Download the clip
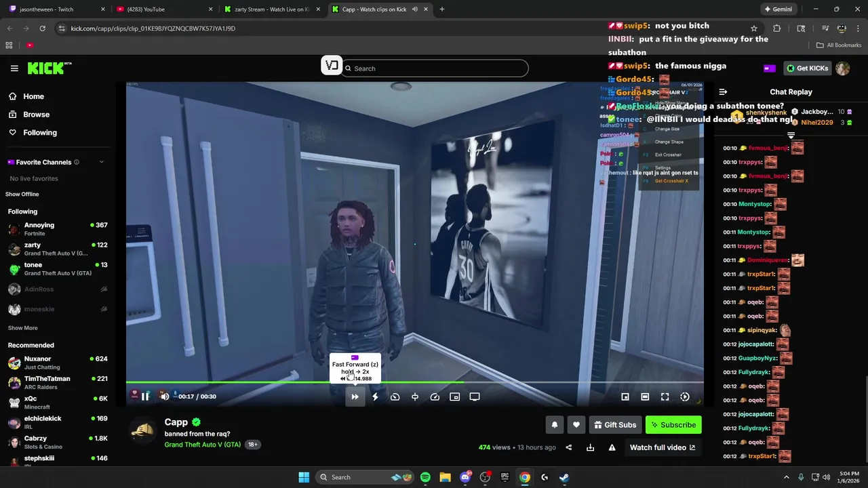 coord(590,447)
